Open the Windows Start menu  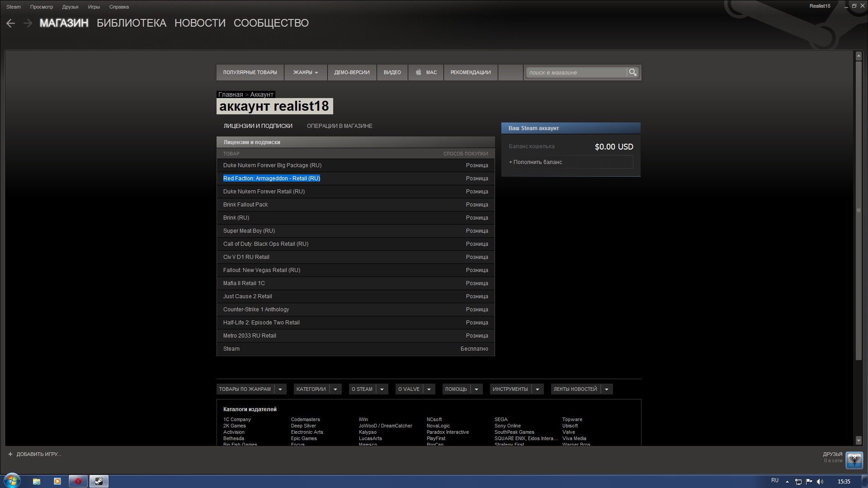(x=12, y=481)
